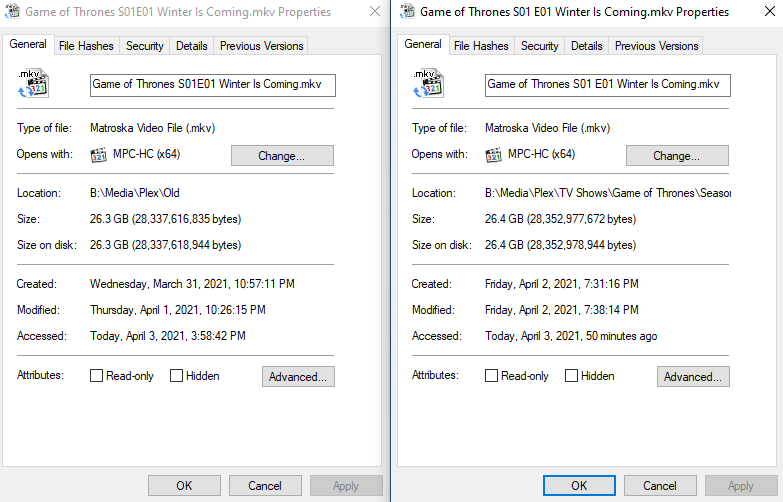Screen dimensions: 783x502
Task: Check Hidden attribute in right dialog
Action: 571,376
